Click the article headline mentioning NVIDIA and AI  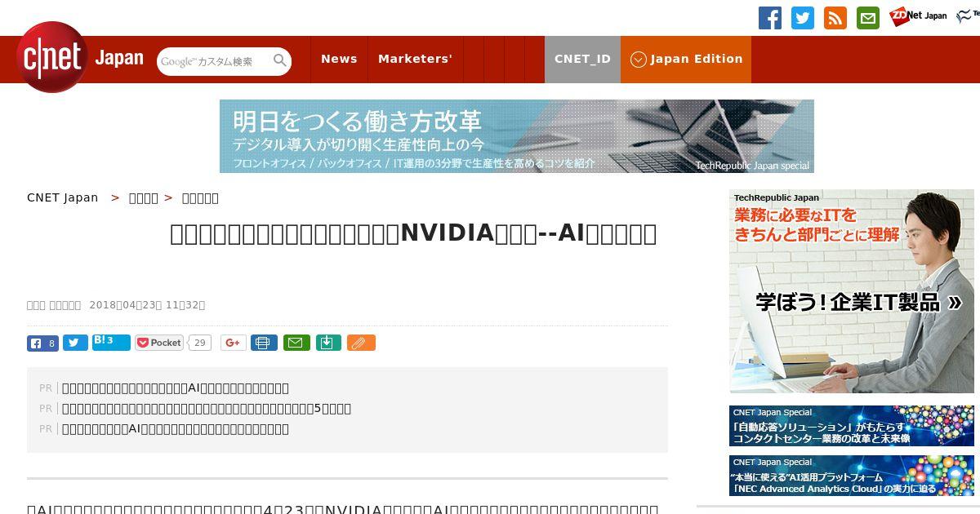pos(413,233)
